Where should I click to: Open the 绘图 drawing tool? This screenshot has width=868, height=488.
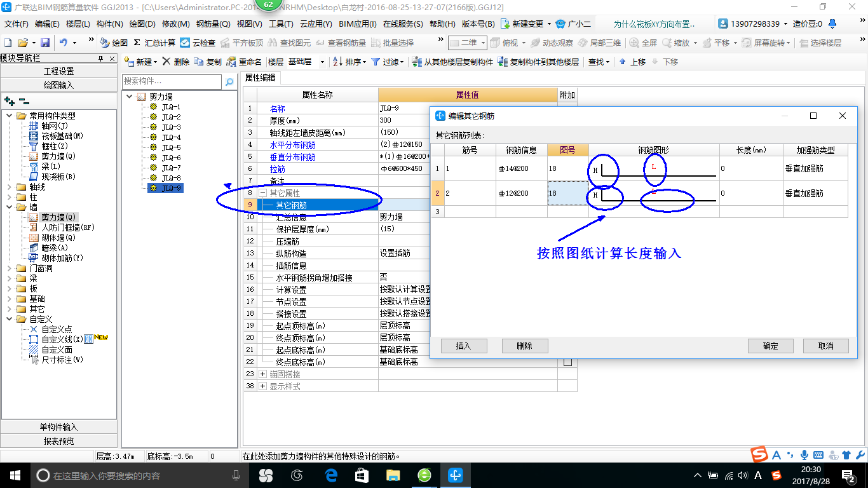pyautogui.click(x=114, y=43)
